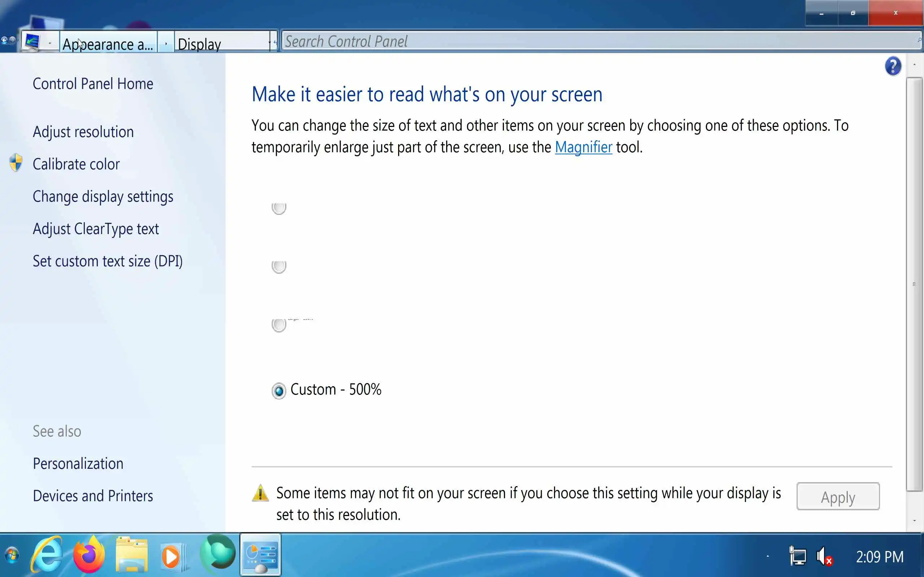Click the muted speaker volume tray icon
Screen dimensions: 924x577
coord(824,556)
